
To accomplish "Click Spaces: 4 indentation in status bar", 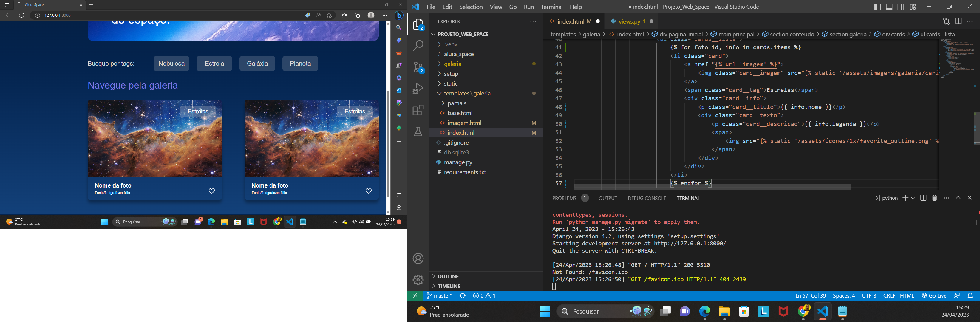I will point(844,296).
